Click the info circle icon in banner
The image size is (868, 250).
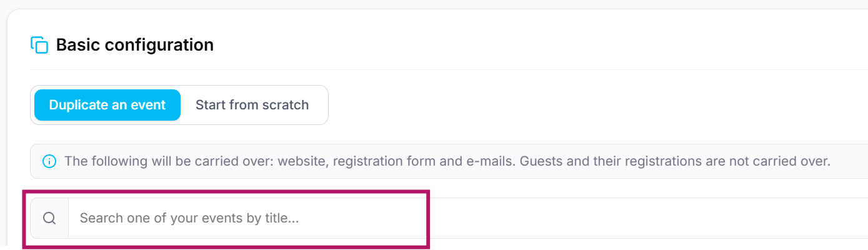pos(49,161)
